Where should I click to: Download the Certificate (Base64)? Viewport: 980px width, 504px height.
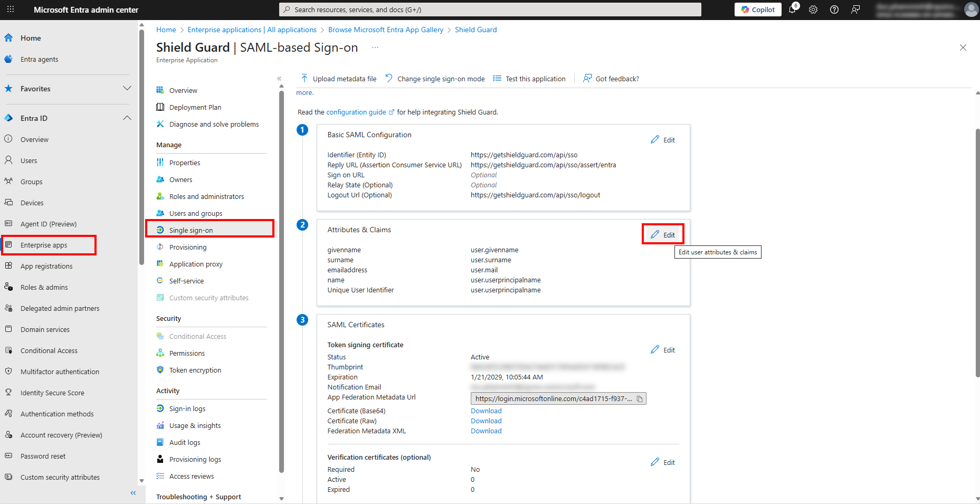point(486,411)
